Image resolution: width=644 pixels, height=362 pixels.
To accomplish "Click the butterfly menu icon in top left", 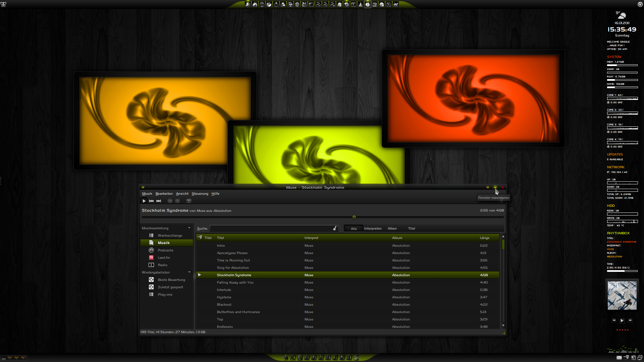I will pos(3,4).
